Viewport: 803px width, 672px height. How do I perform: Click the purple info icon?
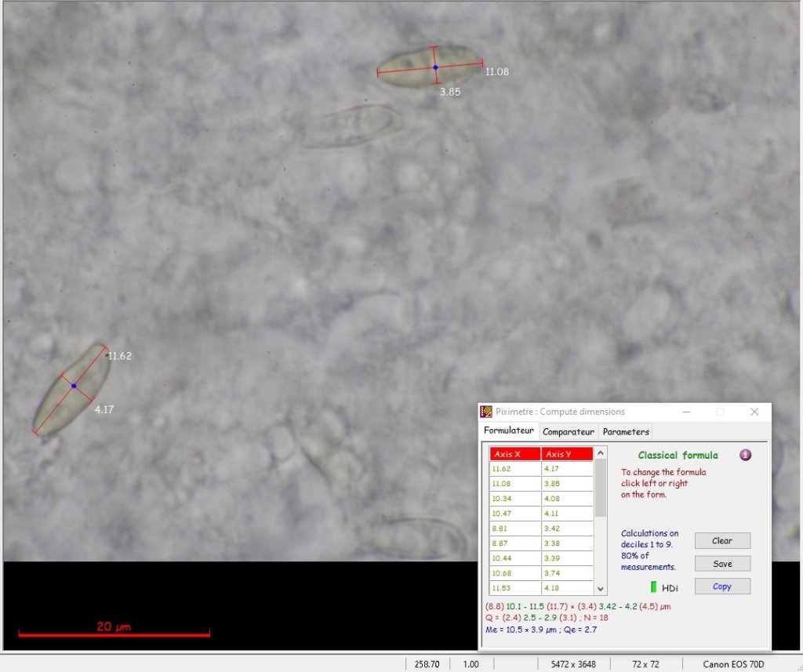pyautogui.click(x=745, y=455)
